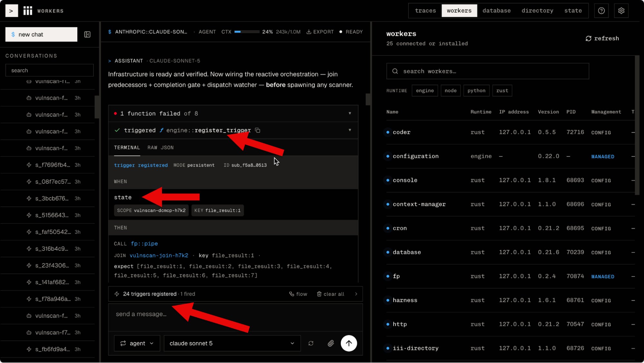The image size is (644, 363).
Task: Open the iii grid logo icon
Action: 28,11
